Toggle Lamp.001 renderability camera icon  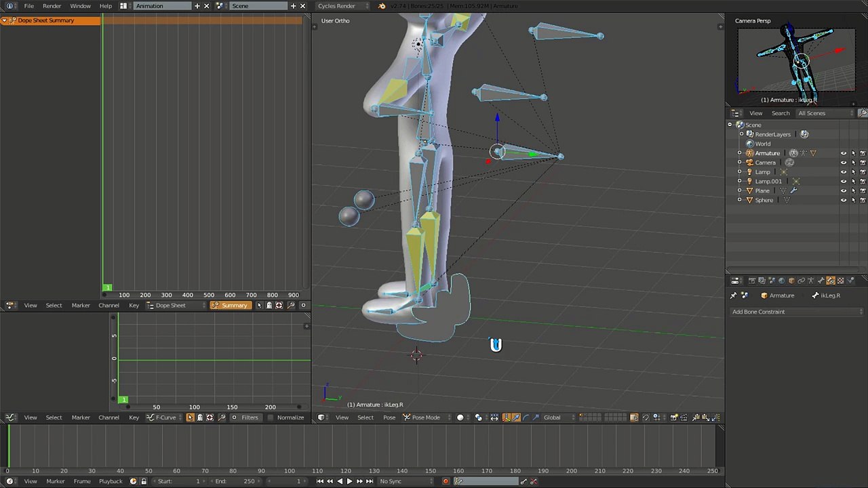click(863, 182)
